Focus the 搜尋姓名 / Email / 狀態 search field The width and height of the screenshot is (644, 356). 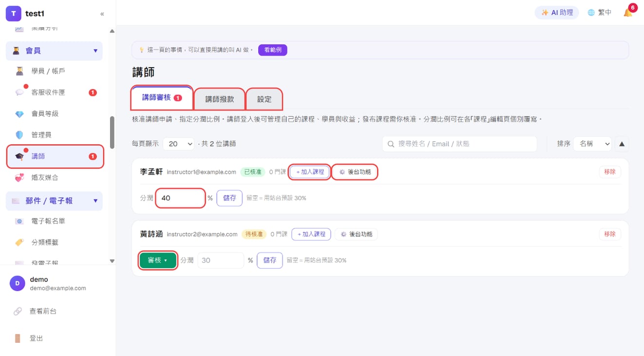(x=459, y=144)
